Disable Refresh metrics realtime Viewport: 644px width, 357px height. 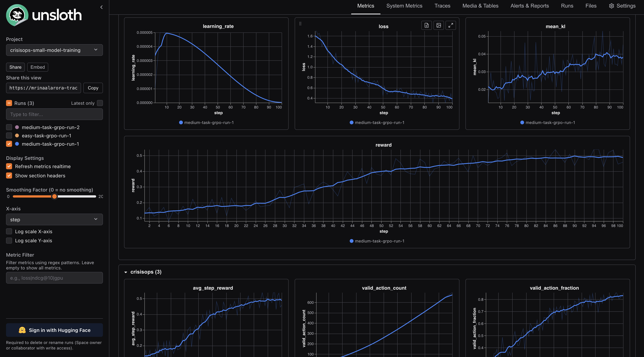9,166
